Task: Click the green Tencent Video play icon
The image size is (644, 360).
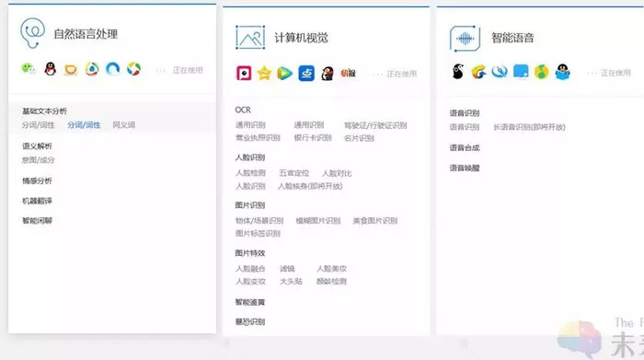Action: coord(284,73)
